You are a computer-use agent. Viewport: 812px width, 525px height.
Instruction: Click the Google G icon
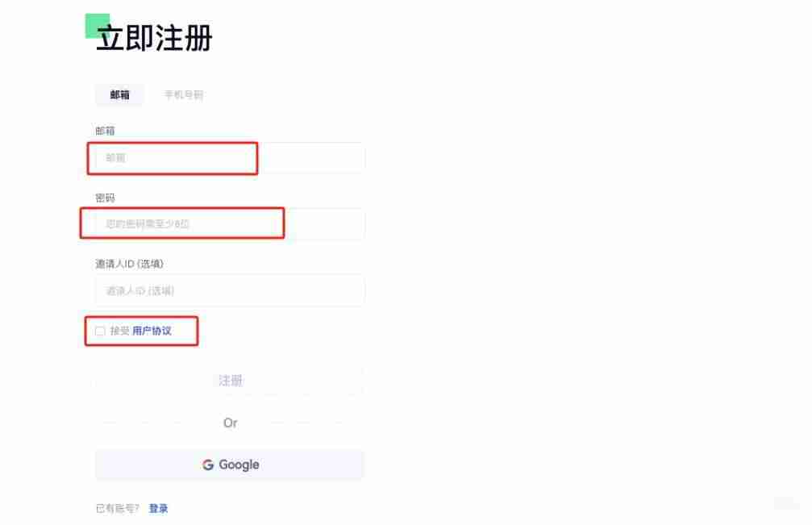206,465
